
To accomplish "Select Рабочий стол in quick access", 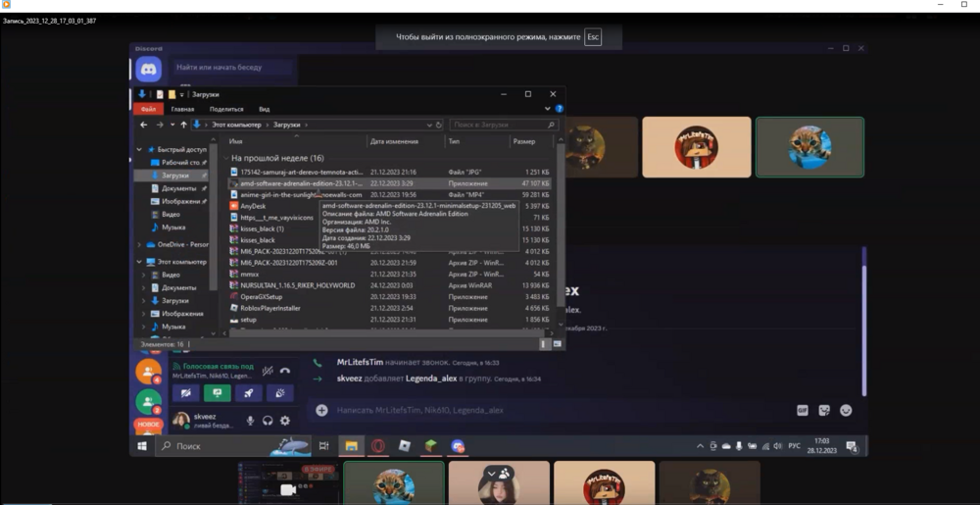I will click(x=179, y=163).
